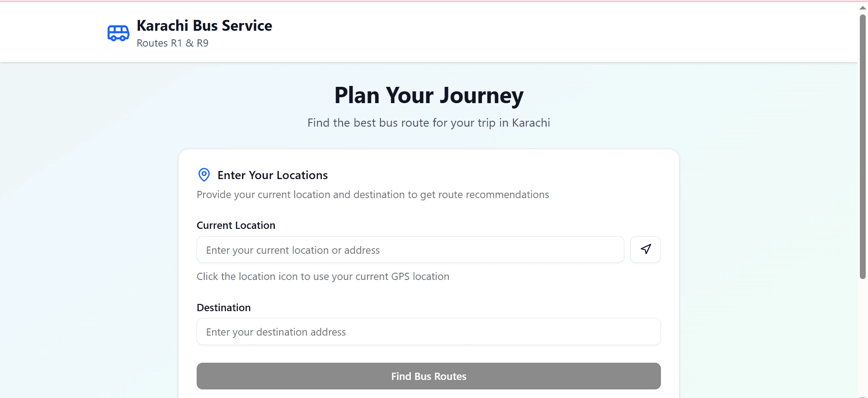Screen dimensions: 868x398
Task: Use current GPS location arrow button
Action: pos(645,249)
